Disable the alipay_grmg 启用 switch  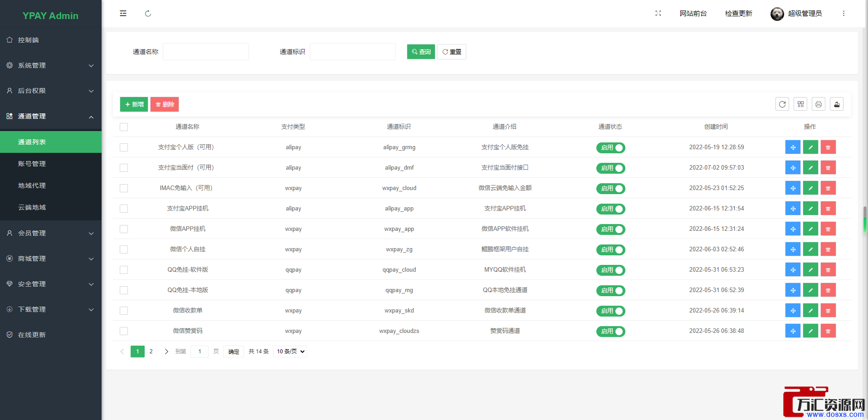coord(610,148)
